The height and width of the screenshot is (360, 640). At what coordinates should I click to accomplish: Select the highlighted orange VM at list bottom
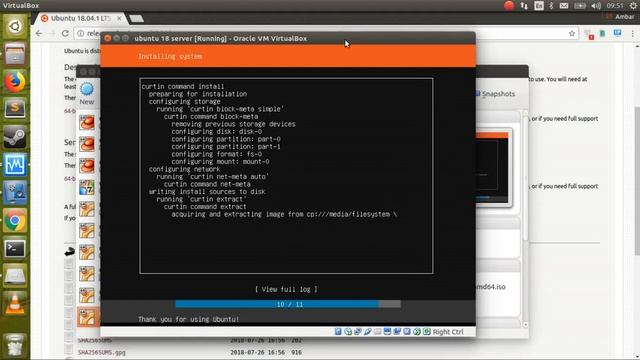tap(87, 317)
